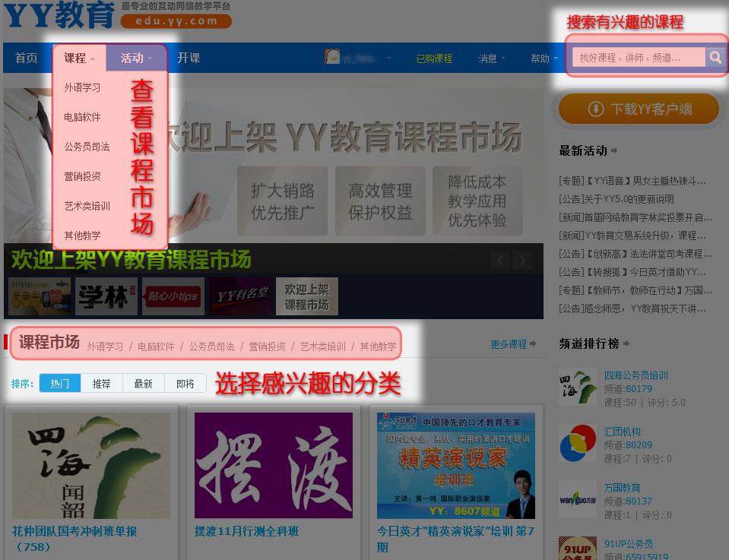Open 今日英才精英演说家培训 course title
Viewport: 729px width, 560px height.
tap(455, 539)
